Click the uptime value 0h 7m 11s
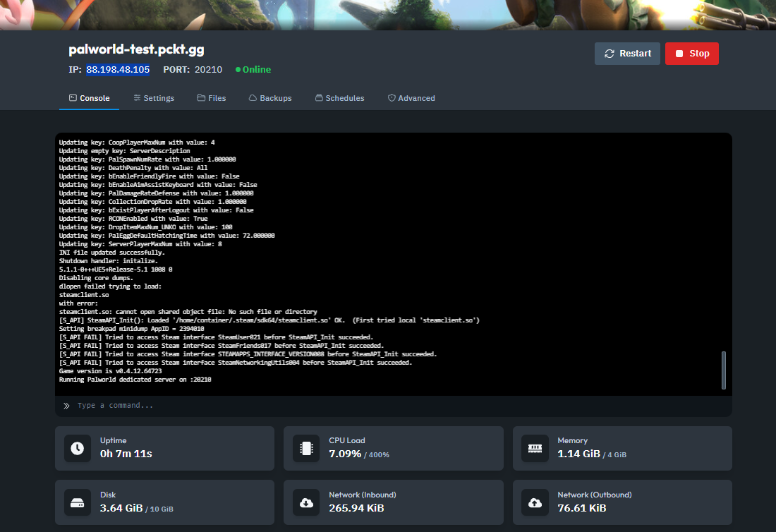776x532 pixels. [x=126, y=454]
